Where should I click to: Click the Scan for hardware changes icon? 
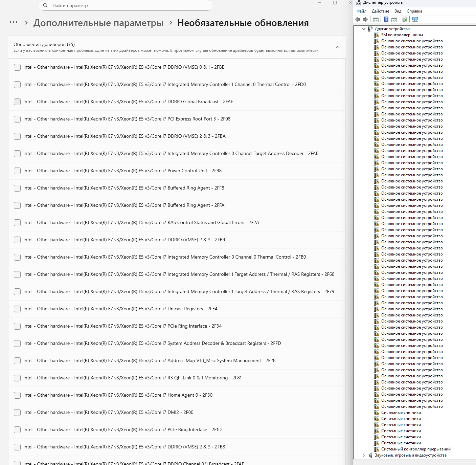point(415,20)
